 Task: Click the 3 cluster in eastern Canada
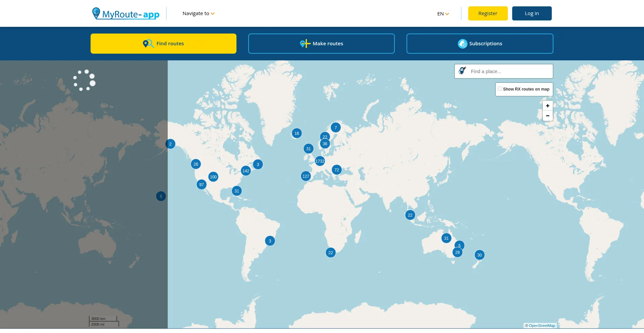[x=258, y=165]
